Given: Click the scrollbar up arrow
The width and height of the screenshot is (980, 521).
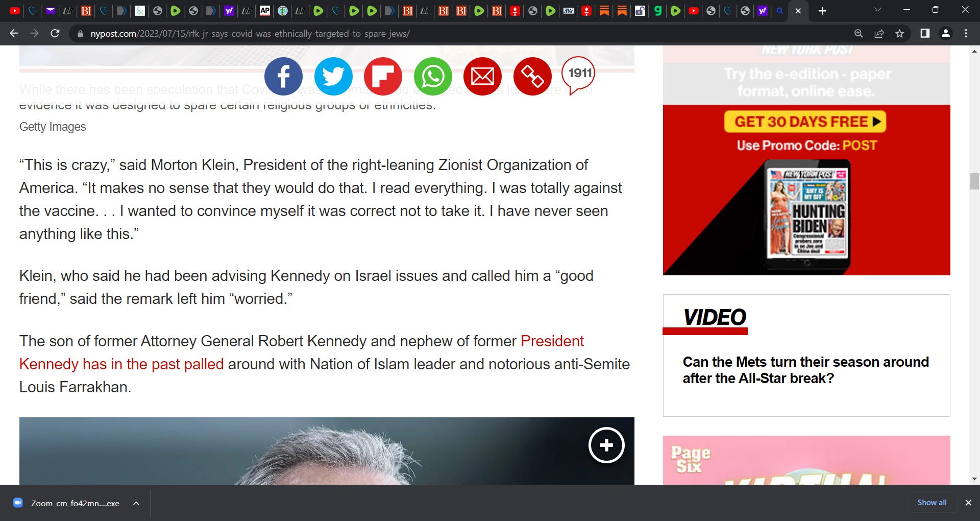Looking at the screenshot, I should click(974, 52).
